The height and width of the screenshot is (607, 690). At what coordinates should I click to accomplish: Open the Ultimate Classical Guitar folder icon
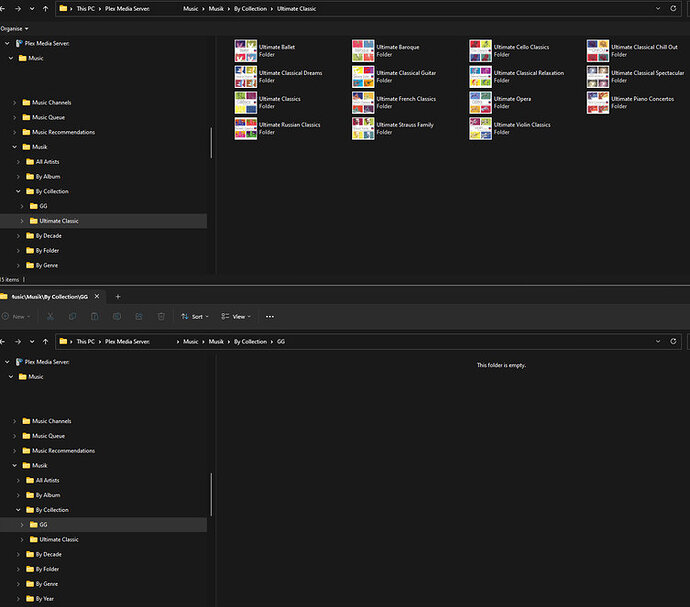click(363, 77)
